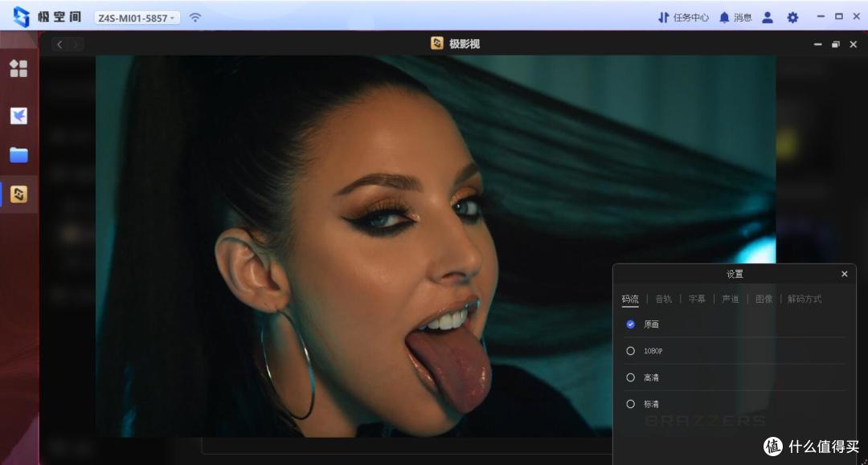Switch to the 码流 tab
The width and height of the screenshot is (868, 465).
coord(630,299)
